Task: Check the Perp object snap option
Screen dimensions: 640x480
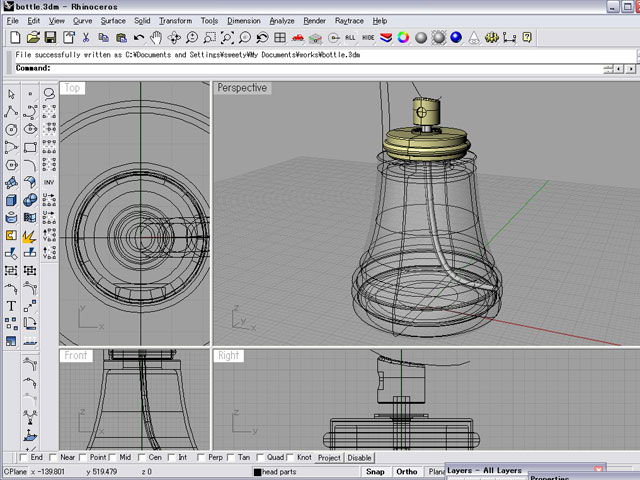Action: pyautogui.click(x=203, y=458)
